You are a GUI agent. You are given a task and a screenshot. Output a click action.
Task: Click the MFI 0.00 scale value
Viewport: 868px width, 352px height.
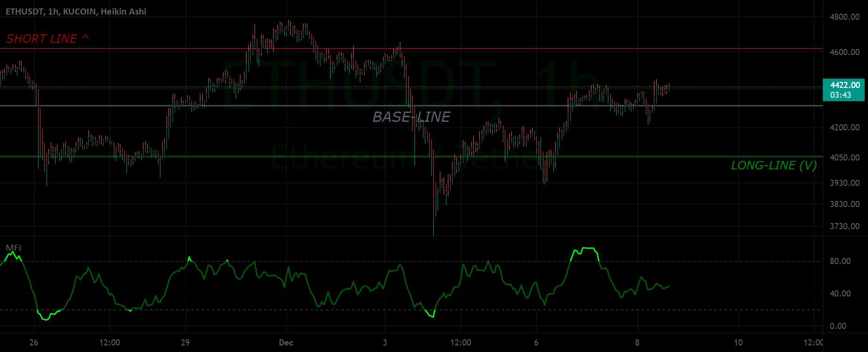click(x=838, y=326)
